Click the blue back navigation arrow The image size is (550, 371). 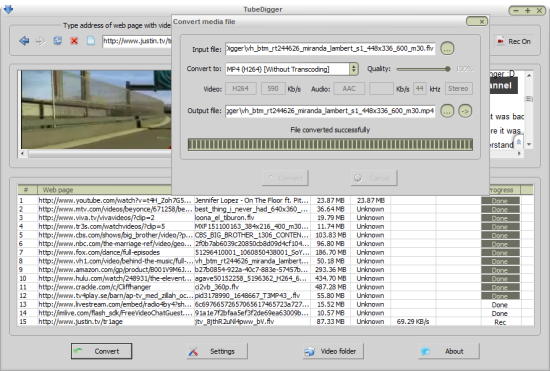coord(24,41)
